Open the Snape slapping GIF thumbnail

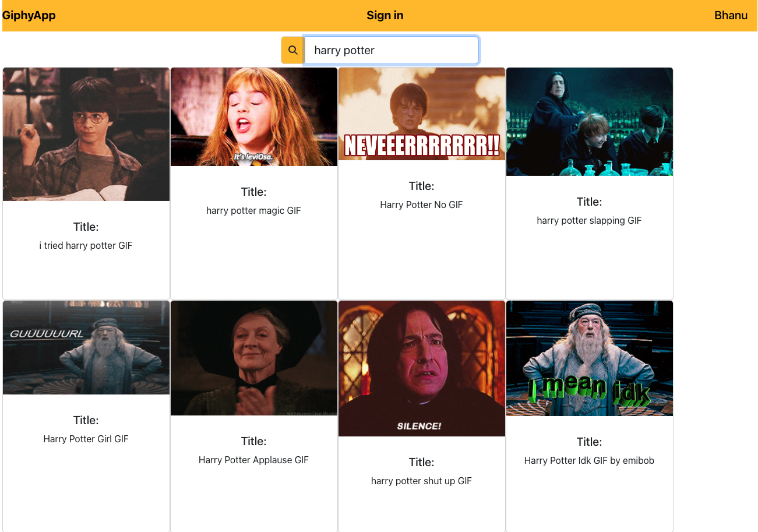point(590,122)
